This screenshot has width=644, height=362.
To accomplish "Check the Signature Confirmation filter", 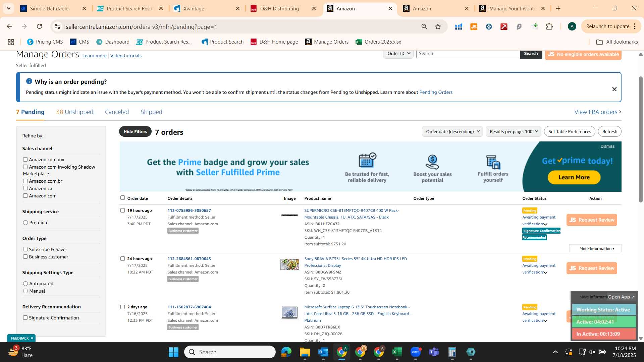I will pos(25,318).
